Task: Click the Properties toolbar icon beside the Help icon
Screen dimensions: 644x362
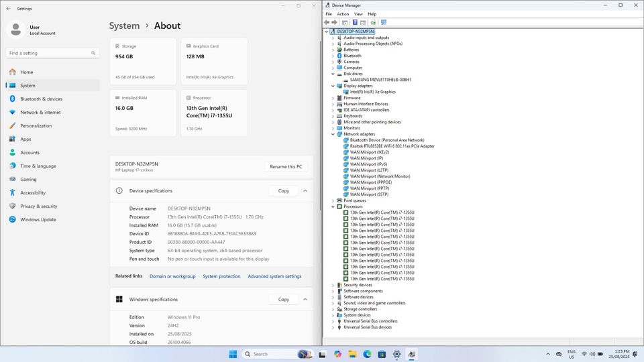Action: tap(363, 23)
